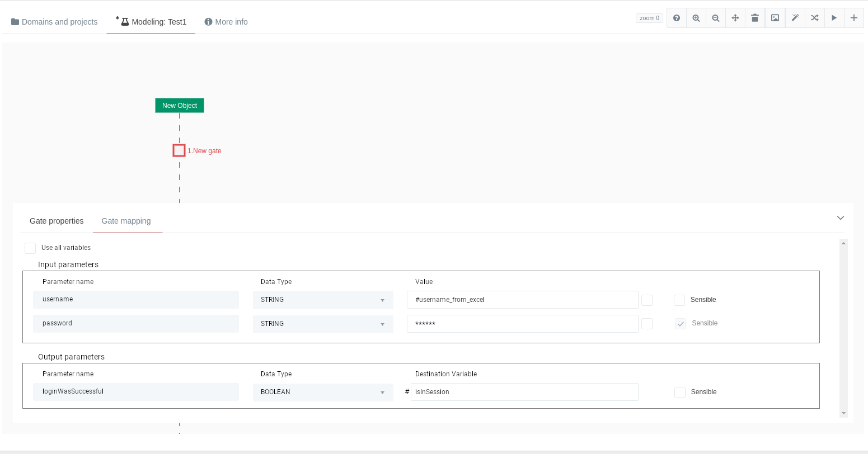
Task: Click the isInSession destination variable field
Action: pos(524,392)
